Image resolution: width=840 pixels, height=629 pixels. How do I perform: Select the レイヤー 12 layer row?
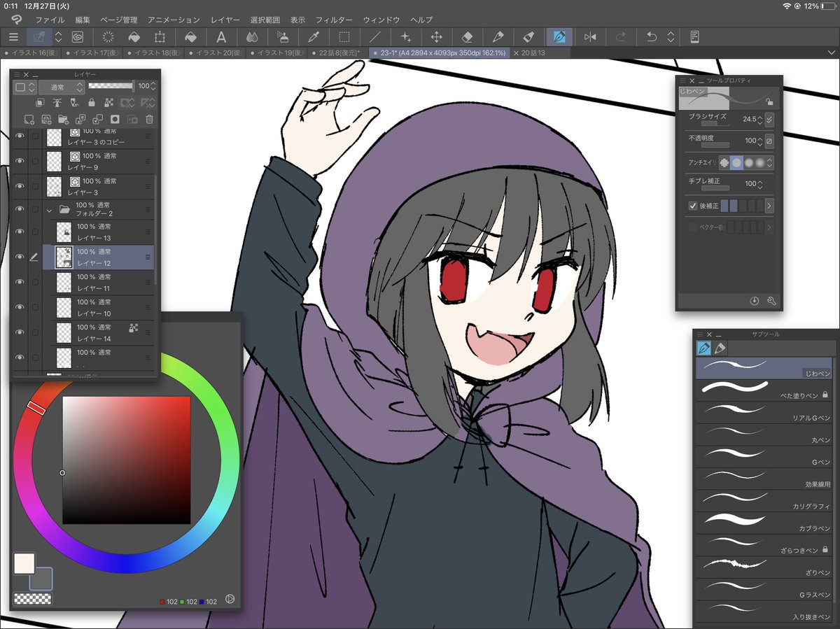click(98, 257)
